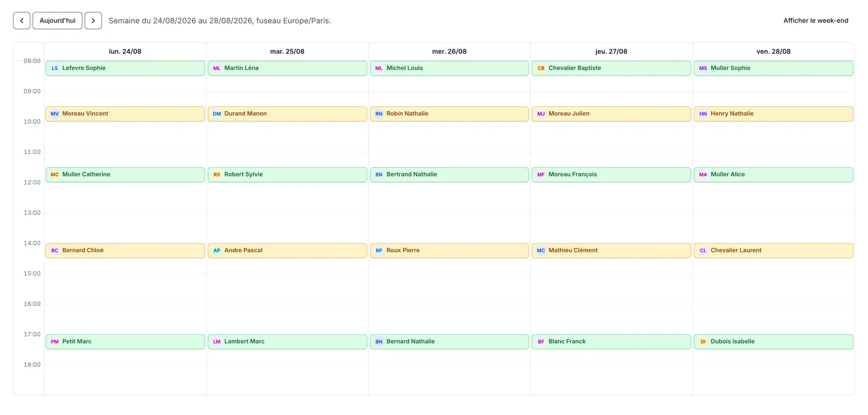Click the HN avatar badge for Henry Nathalie

(x=703, y=114)
